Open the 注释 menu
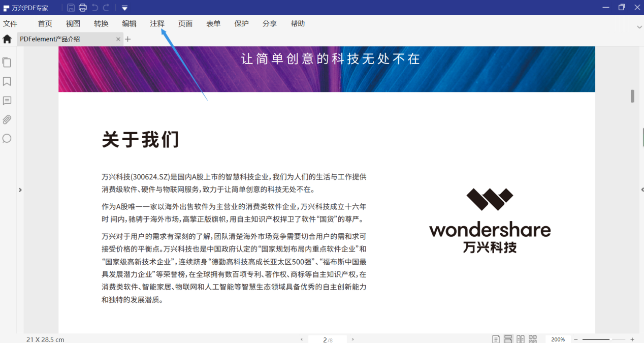Viewport: 644px width, 343px height. [x=157, y=24]
